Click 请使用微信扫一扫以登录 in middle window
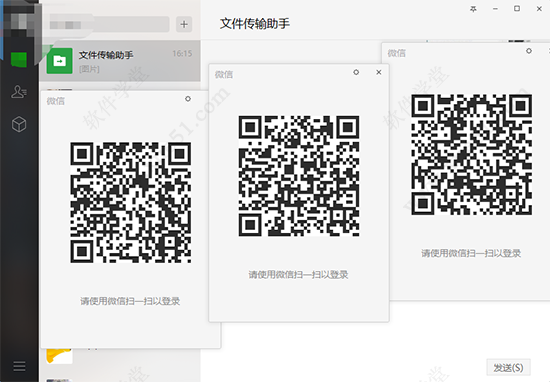The width and height of the screenshot is (550, 382). coord(299,275)
